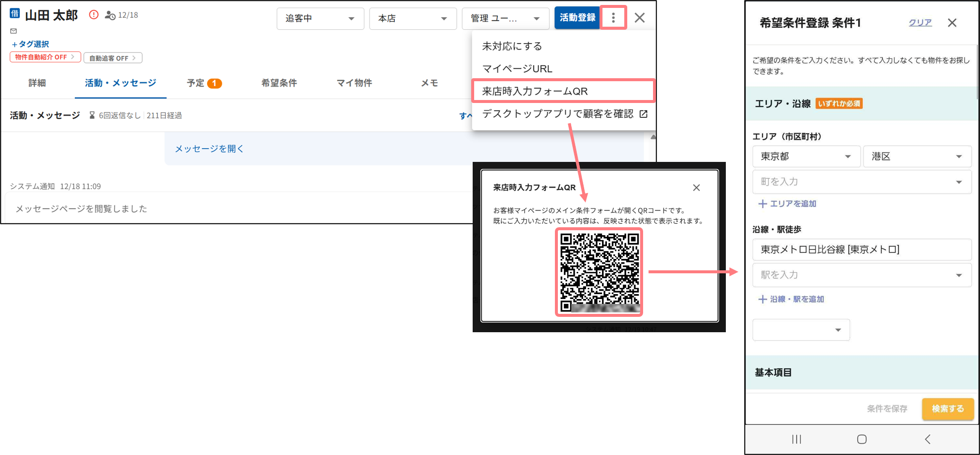Toggle 物件自動紹介 OFF setting
980x455 pixels.
click(x=45, y=57)
